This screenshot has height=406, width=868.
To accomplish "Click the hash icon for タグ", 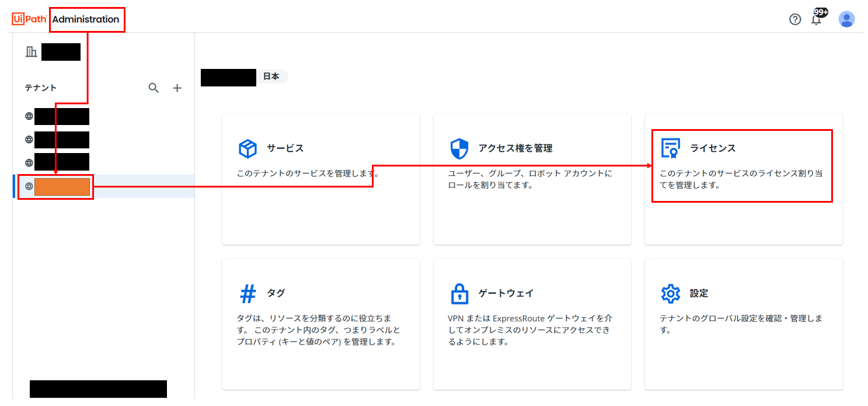I will [x=248, y=294].
